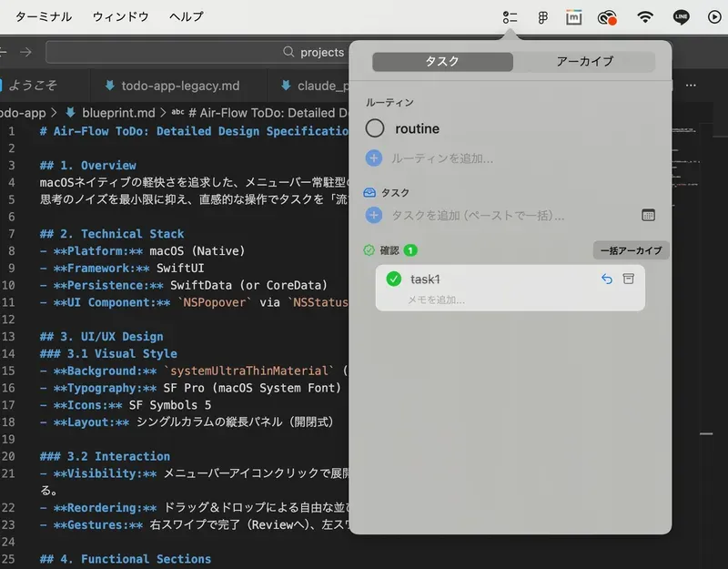Click the Creative Cloud menu bar icon
Image resolution: width=728 pixels, height=569 pixels.
pyautogui.click(x=607, y=16)
